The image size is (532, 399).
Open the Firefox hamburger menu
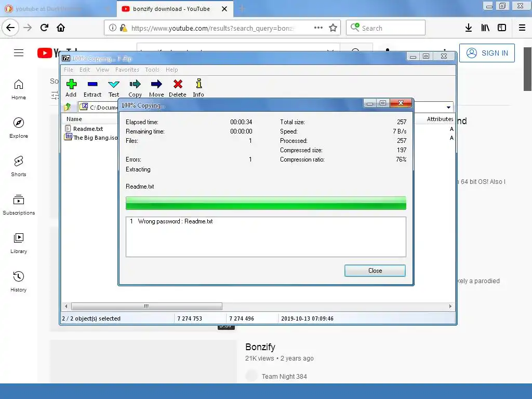(x=522, y=28)
